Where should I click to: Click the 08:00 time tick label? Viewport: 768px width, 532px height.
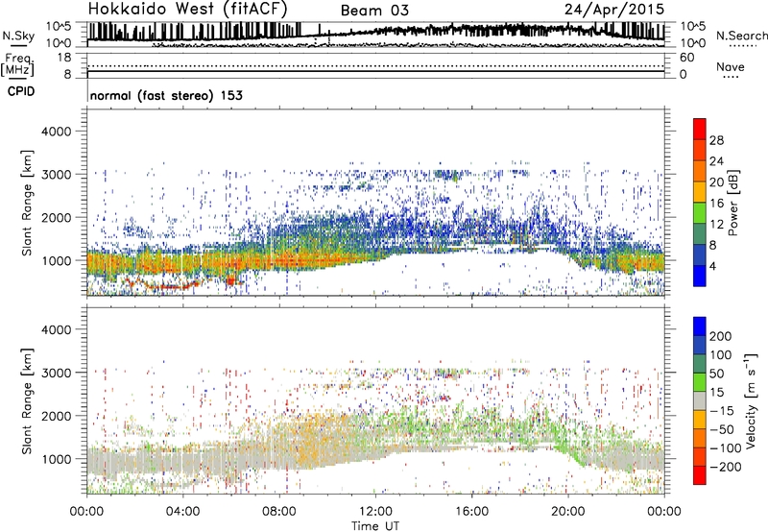pyautogui.click(x=279, y=512)
